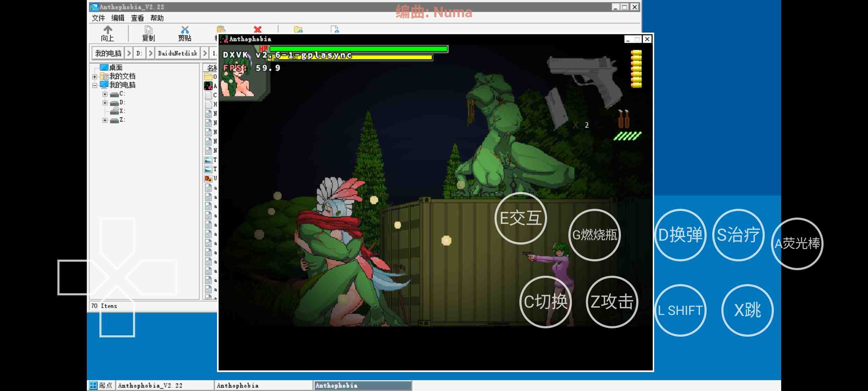The image size is (868, 391).
Task: Click the chevron after BaiduNetdisk in path bar
Action: [205, 53]
